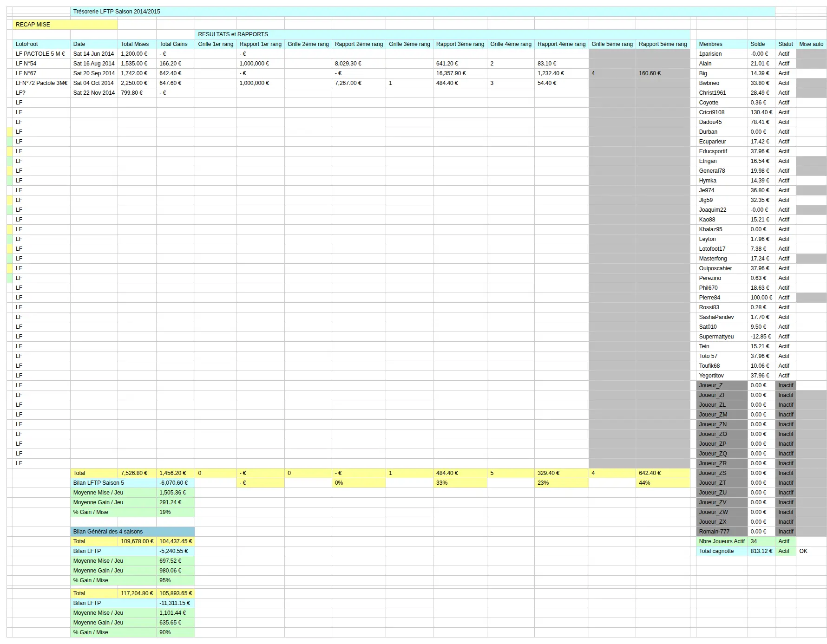Click the stake value "1,200.00 €"
The height and width of the screenshot is (644, 827).
tap(137, 54)
